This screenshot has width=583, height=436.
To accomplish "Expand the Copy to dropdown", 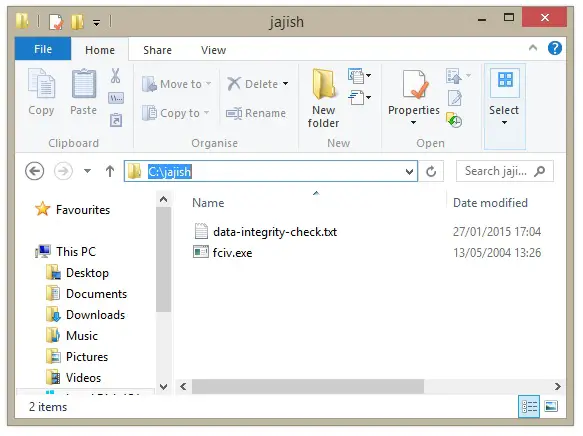I will 206,113.
